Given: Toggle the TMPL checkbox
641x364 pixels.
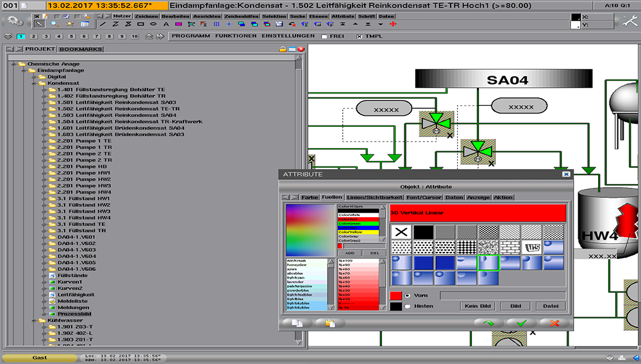Looking at the screenshot, I should (x=360, y=37).
